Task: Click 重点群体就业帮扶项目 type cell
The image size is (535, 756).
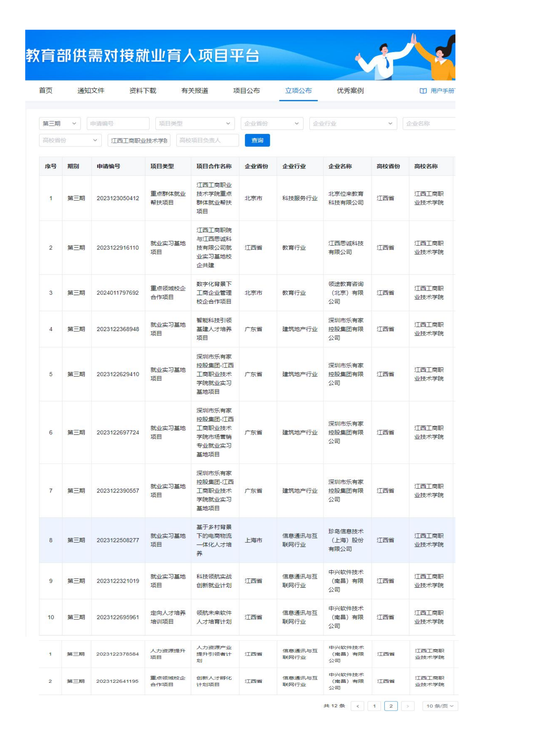Action: pos(168,198)
